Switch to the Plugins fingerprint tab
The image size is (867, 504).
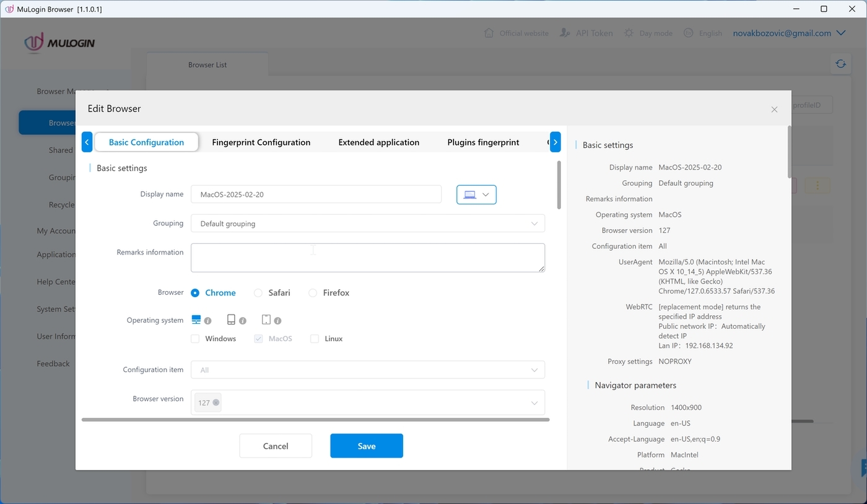(484, 142)
